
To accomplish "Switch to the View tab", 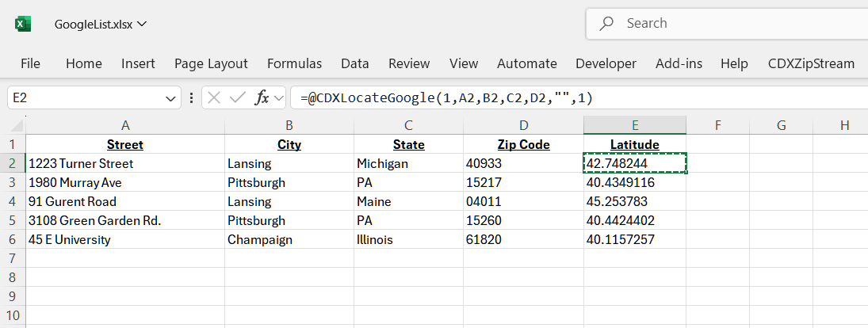I will coord(464,63).
